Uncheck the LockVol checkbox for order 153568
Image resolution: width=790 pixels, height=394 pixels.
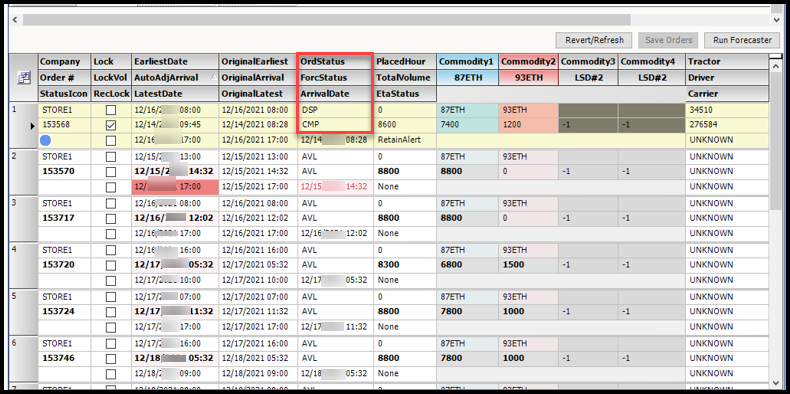tap(111, 125)
